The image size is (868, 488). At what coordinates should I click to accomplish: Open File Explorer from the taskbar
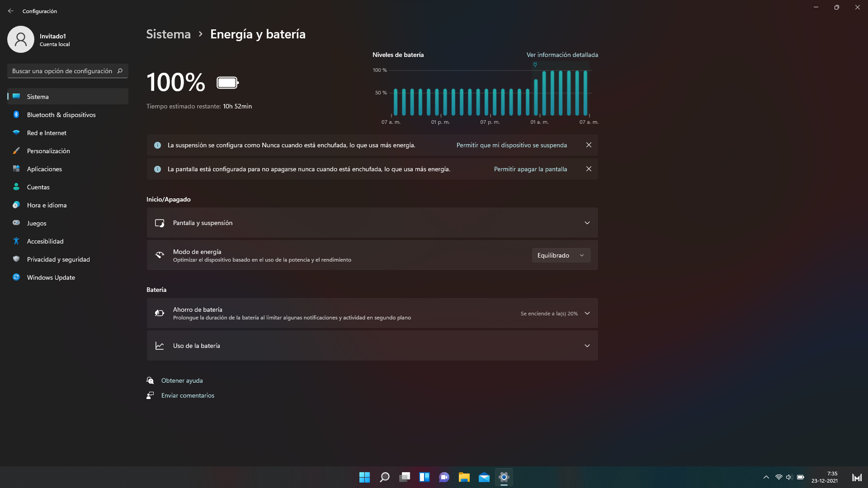[464, 477]
